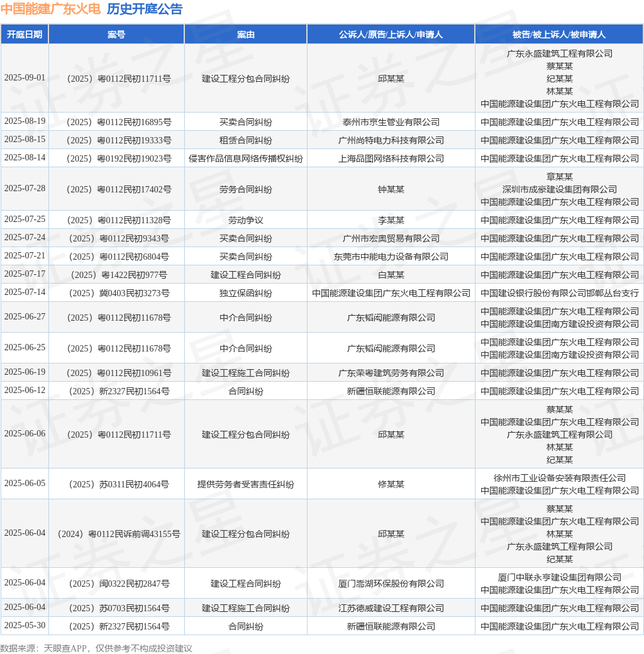Click plaintiff 白某某
644x654 pixels.
pyautogui.click(x=391, y=275)
